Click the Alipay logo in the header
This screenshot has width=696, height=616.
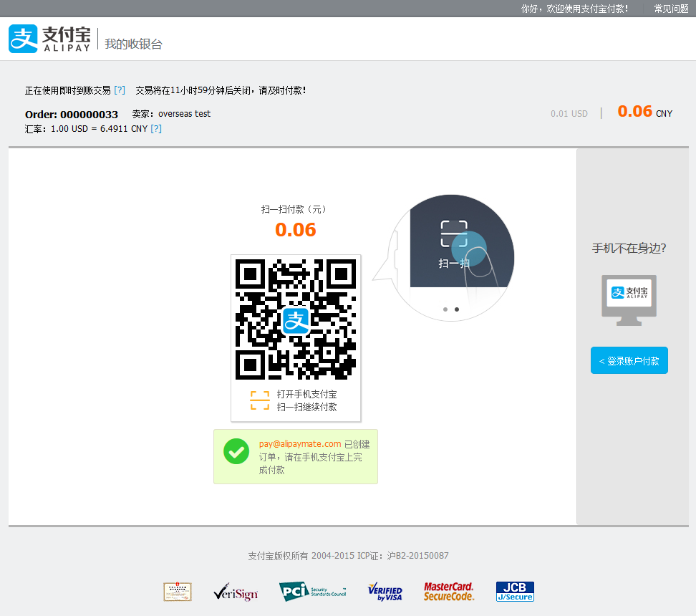point(48,39)
